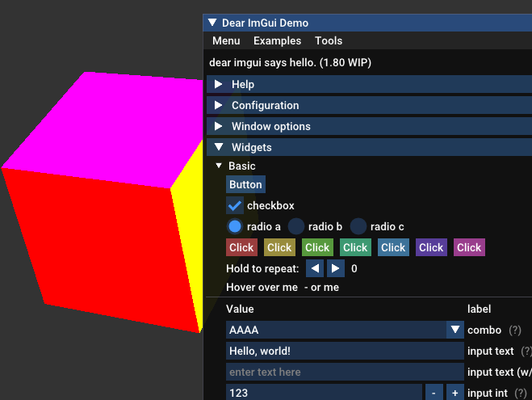This screenshot has height=400, width=532.
Task: Click the 'Hold to repeat:' label
Action: click(x=262, y=268)
